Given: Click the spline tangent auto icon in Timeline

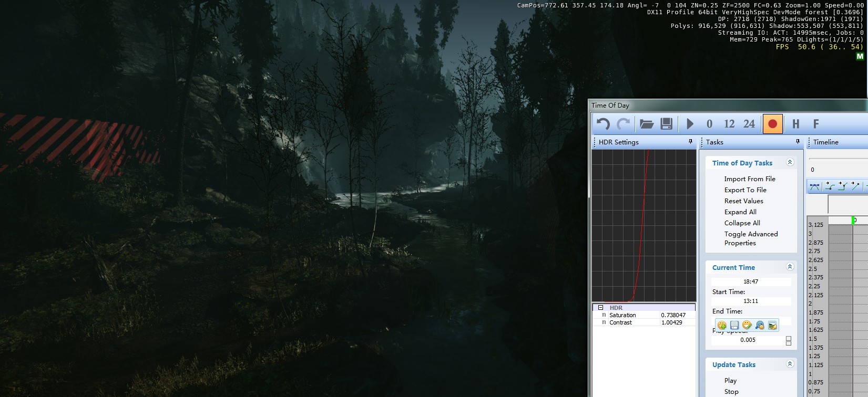Looking at the screenshot, I should tap(815, 186).
